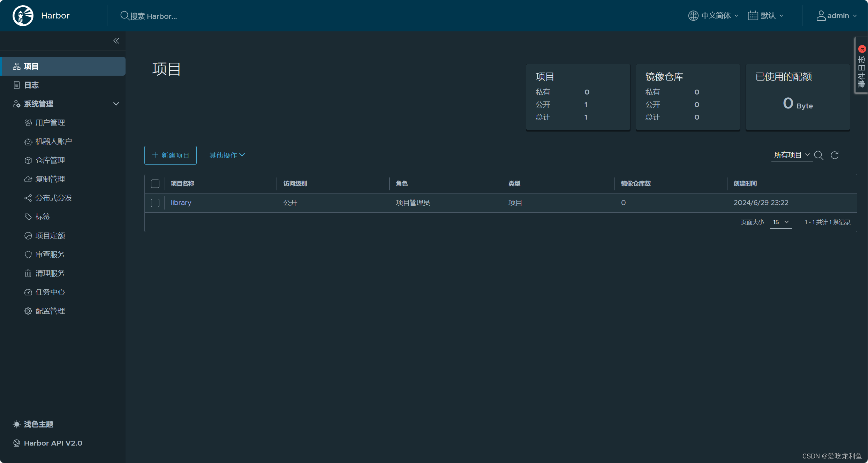Click the 仓库管理 cube icon
Screen dimensions: 868x463
(x=28, y=160)
